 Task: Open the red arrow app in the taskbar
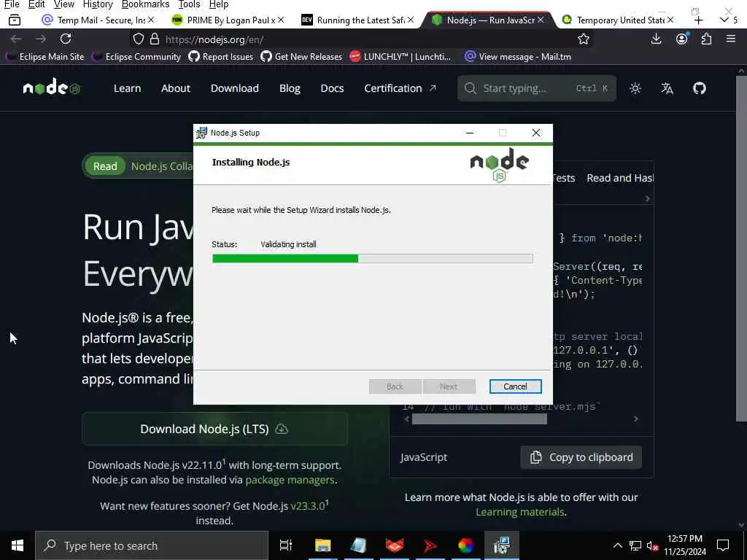(x=430, y=545)
